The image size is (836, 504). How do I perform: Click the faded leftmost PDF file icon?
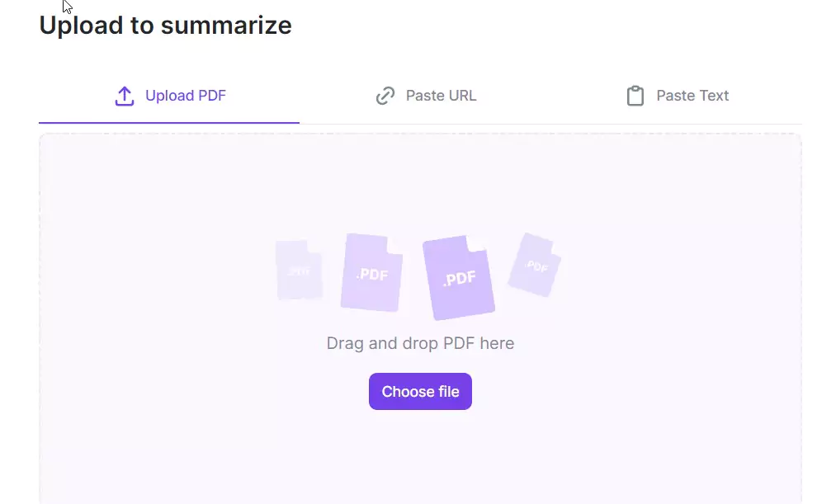click(299, 270)
